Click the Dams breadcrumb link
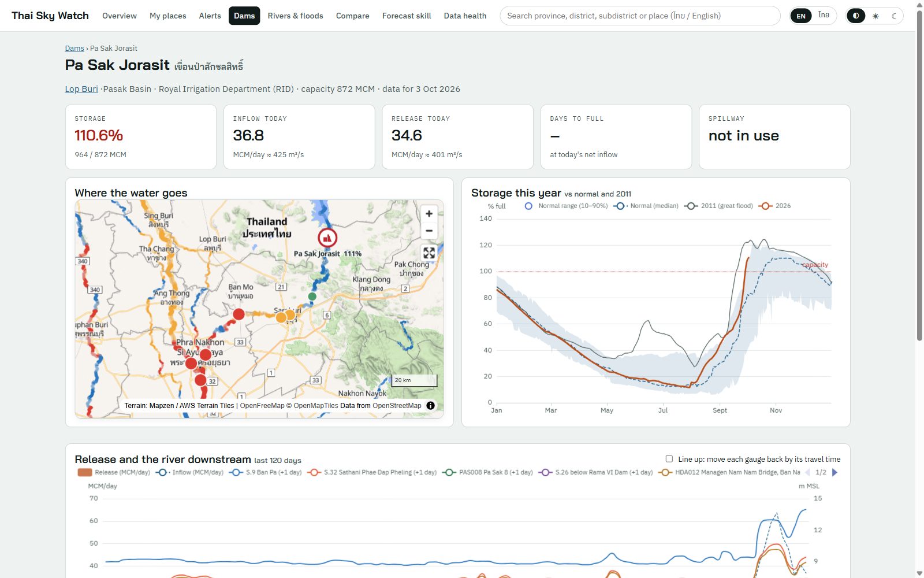This screenshot has width=924, height=578. pos(74,49)
